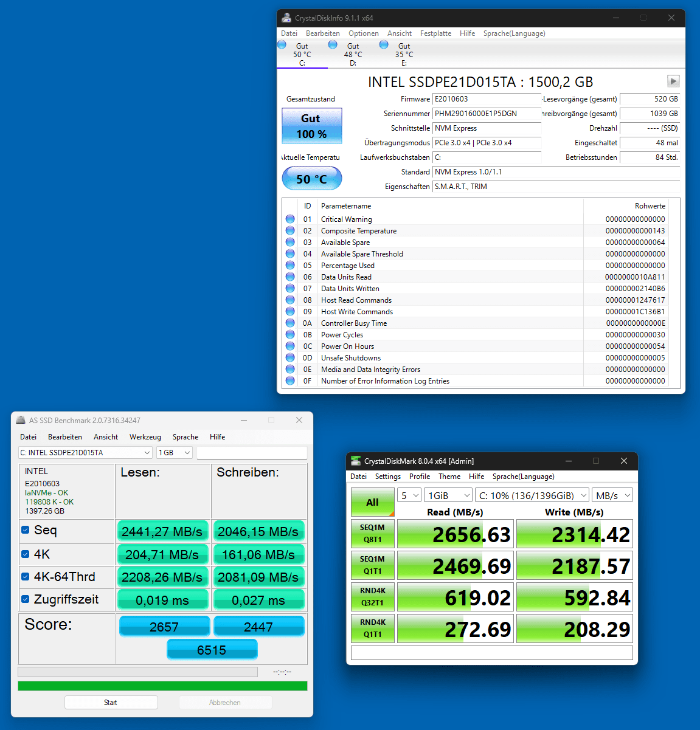This screenshot has height=730, width=700.
Task: Open Werkzeug menu in AS SSD Benchmark
Action: (145, 437)
